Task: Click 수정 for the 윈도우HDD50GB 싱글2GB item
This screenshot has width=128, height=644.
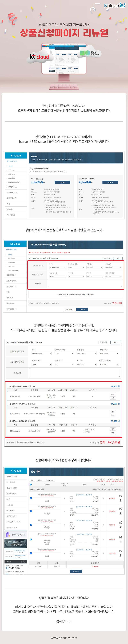Action: coord(113,415)
